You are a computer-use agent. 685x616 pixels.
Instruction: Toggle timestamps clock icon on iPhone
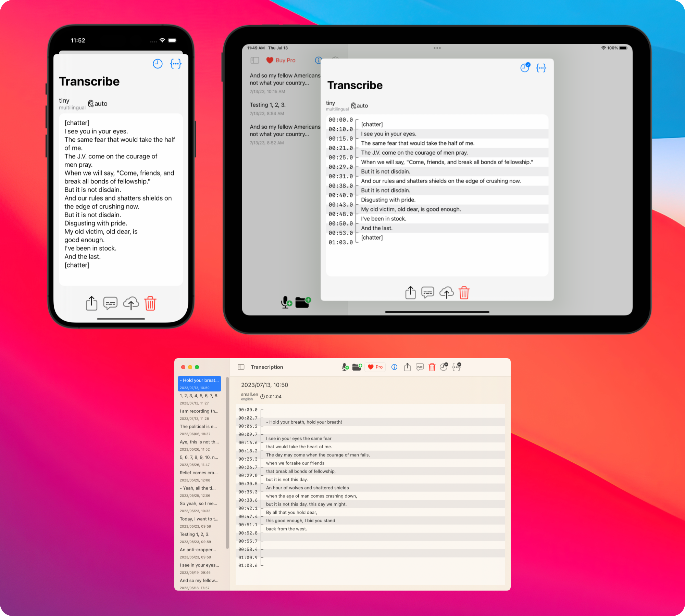(x=158, y=64)
